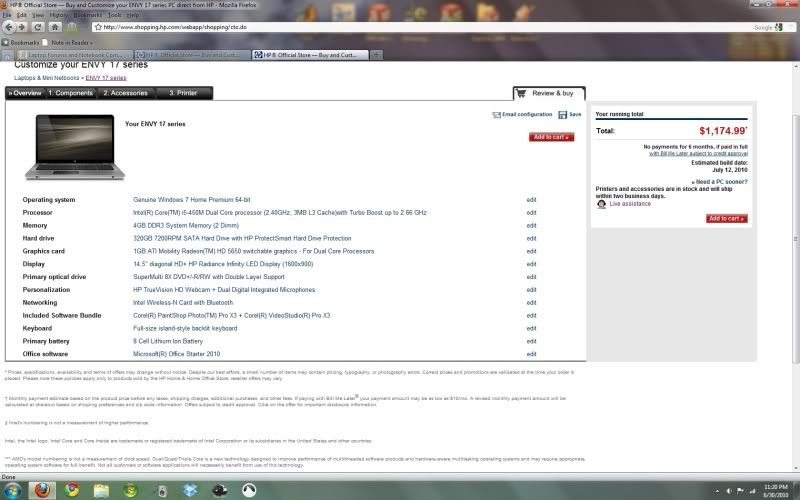Open the Bill Me Later credit approval link
Screen dimensions: 800x500
(698, 154)
